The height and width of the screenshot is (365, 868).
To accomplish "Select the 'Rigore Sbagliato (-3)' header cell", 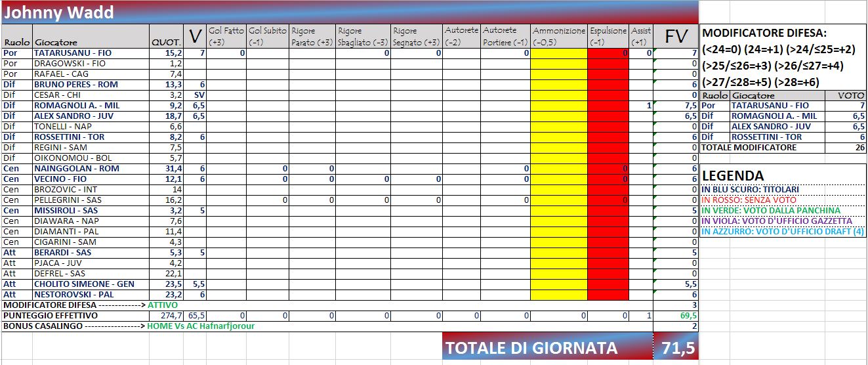I will point(363,36).
